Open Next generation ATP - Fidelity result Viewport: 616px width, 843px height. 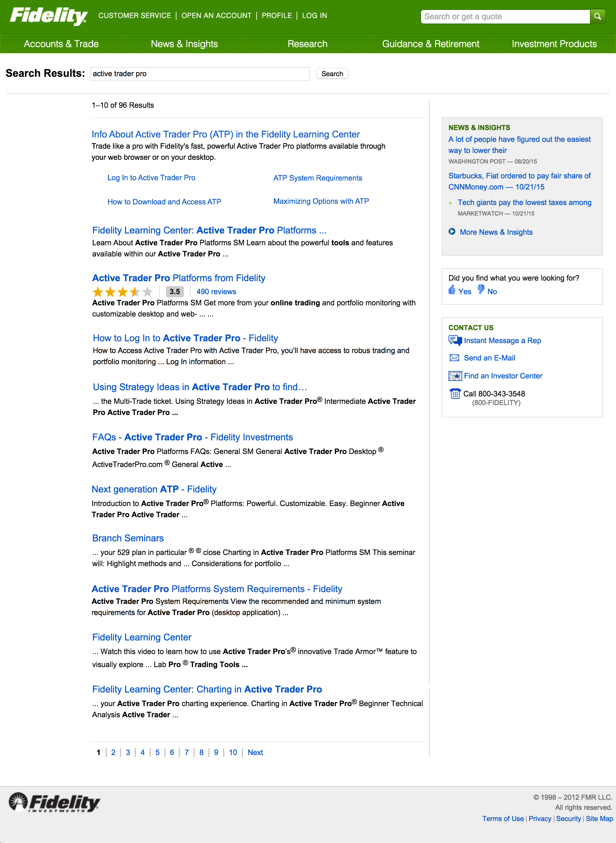coord(154,489)
